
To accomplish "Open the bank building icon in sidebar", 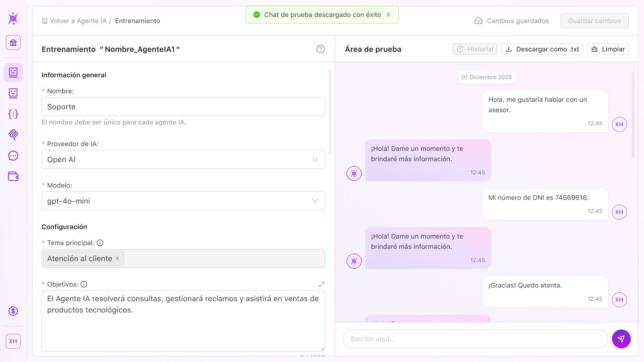I will (13, 43).
